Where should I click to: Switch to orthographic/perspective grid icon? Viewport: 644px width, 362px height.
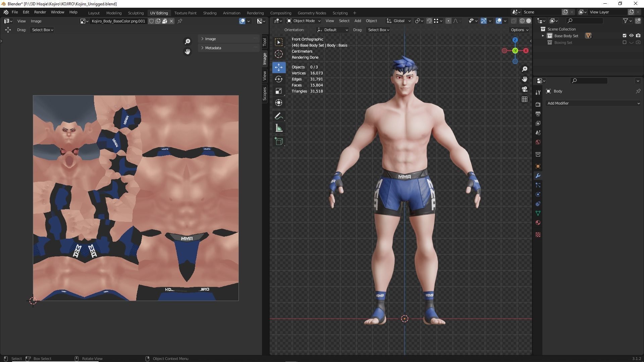525,99
